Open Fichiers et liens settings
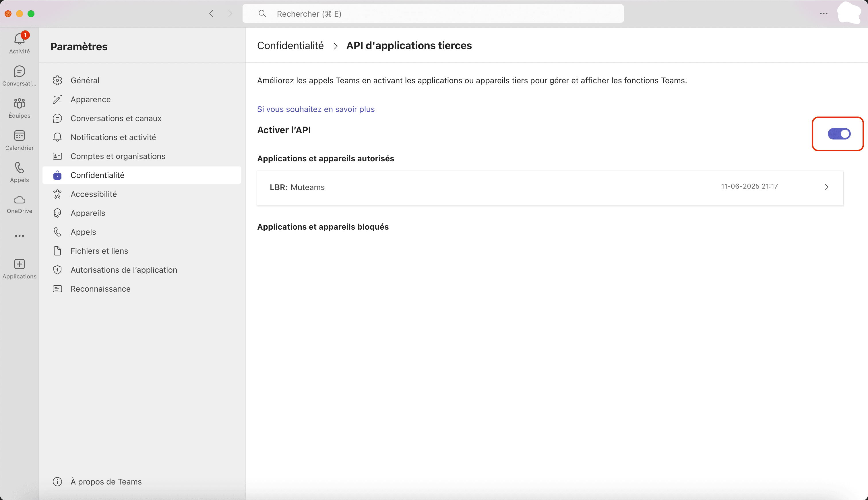The width and height of the screenshot is (868, 500). [x=142, y=251]
